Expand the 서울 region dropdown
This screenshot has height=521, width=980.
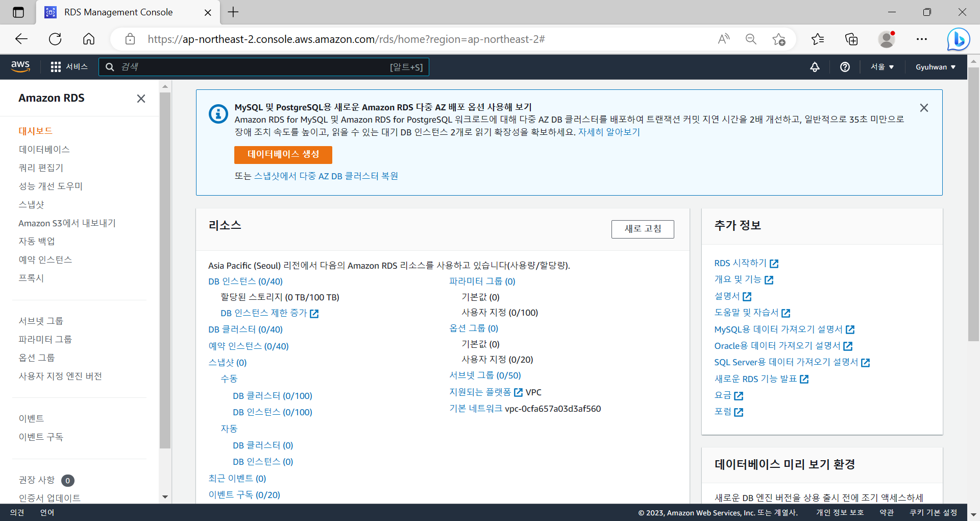[x=882, y=67]
